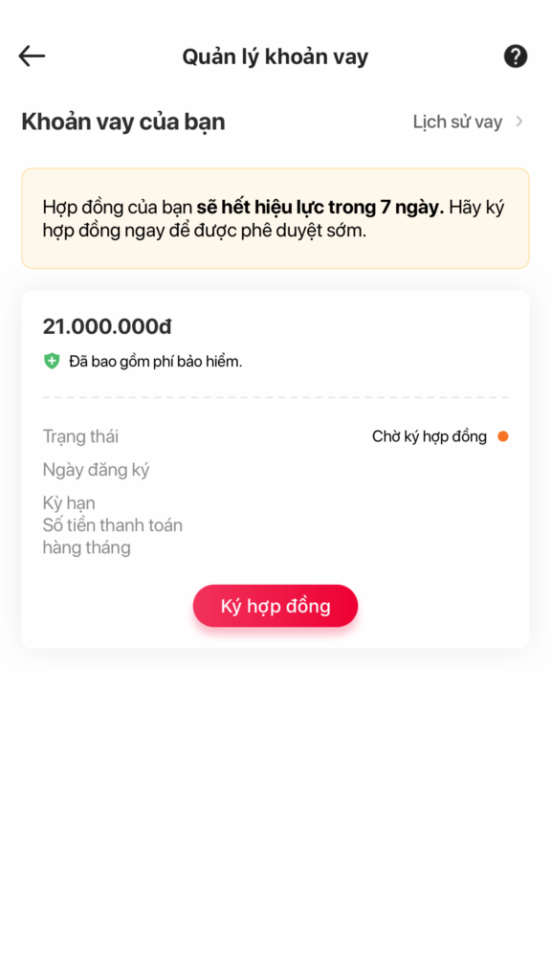Tap the Khoản vay của bạn heading
The image size is (551, 980).
click(123, 122)
